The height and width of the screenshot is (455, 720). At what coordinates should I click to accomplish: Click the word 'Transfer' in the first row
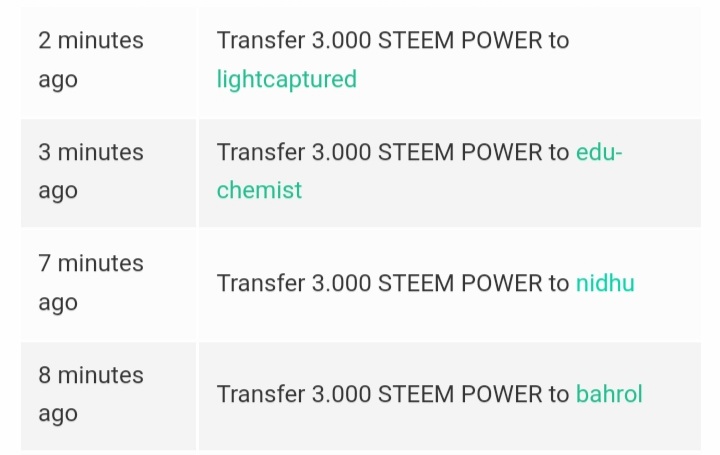pyautogui.click(x=261, y=40)
